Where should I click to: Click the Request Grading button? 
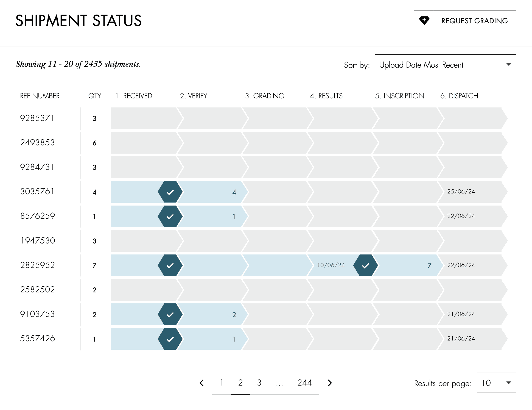click(x=465, y=21)
